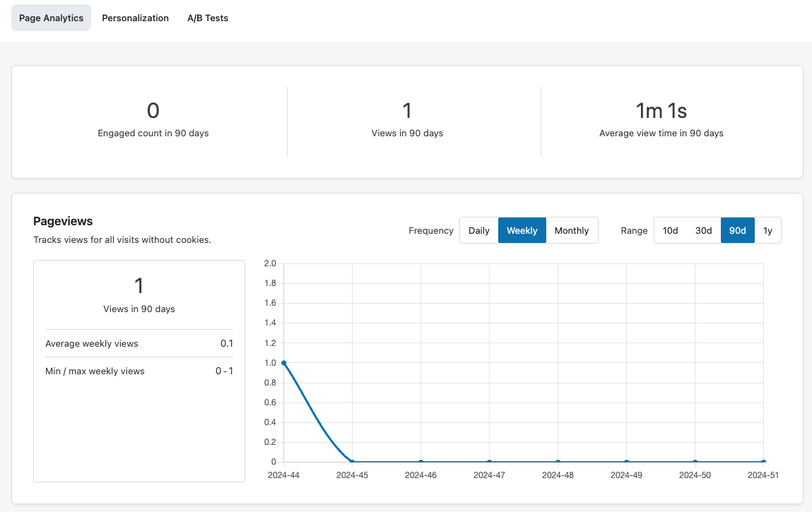Change range to 30d
The image size is (812, 512).
click(703, 230)
